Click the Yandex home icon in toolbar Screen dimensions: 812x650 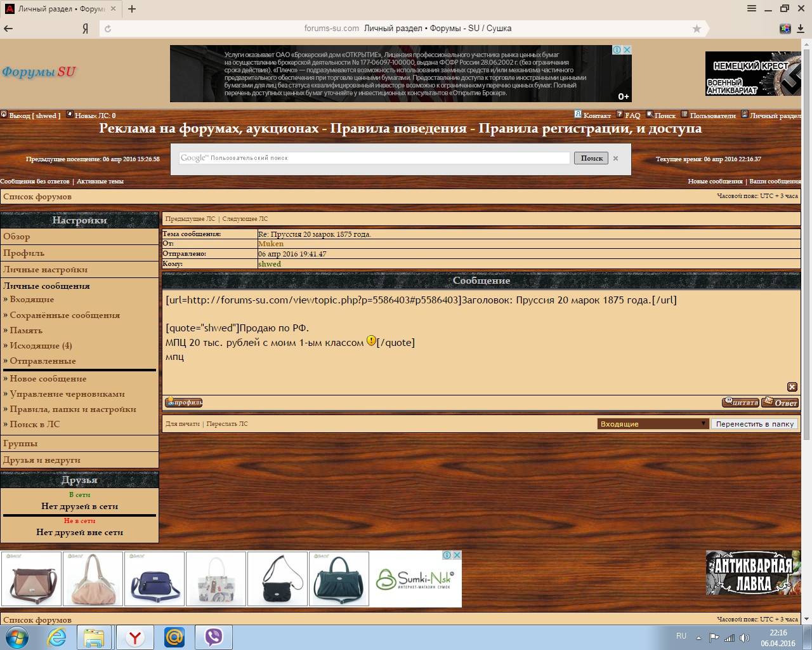pyautogui.click(x=85, y=29)
